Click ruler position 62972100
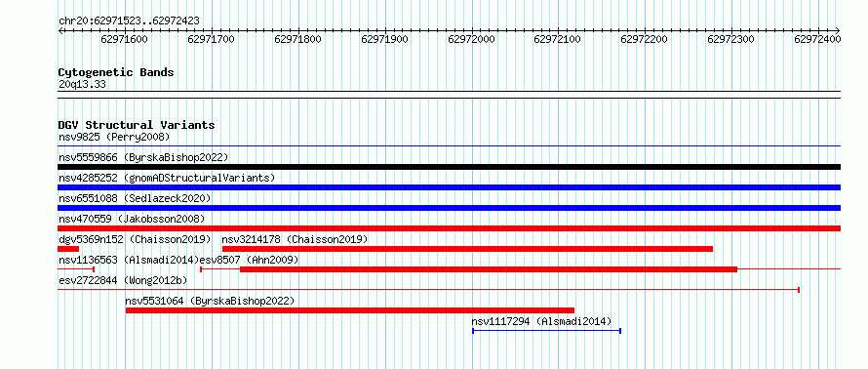 (x=558, y=39)
